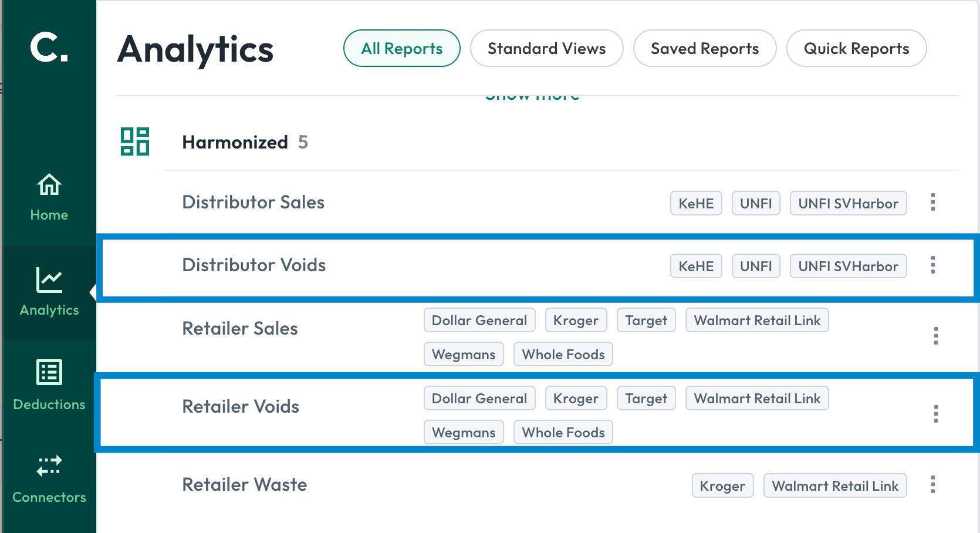Click the KeHE tag under Distributor Sales
This screenshot has height=533, width=980.
[696, 204]
